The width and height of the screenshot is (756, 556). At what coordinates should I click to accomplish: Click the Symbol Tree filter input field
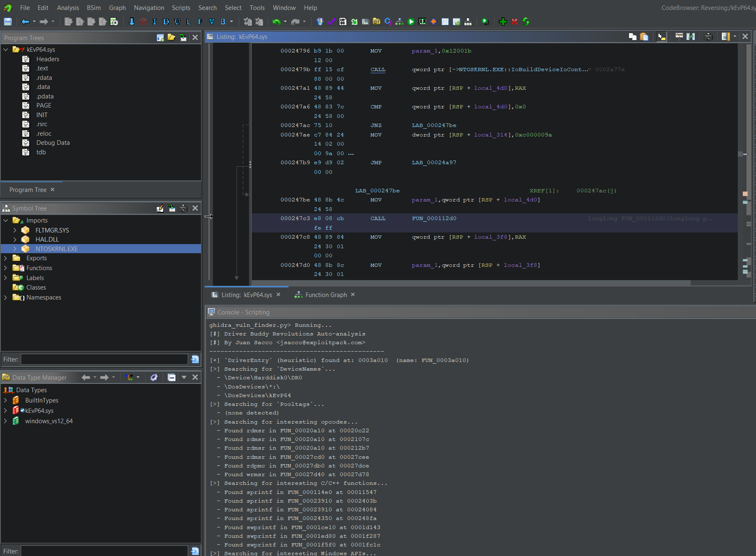(x=104, y=359)
